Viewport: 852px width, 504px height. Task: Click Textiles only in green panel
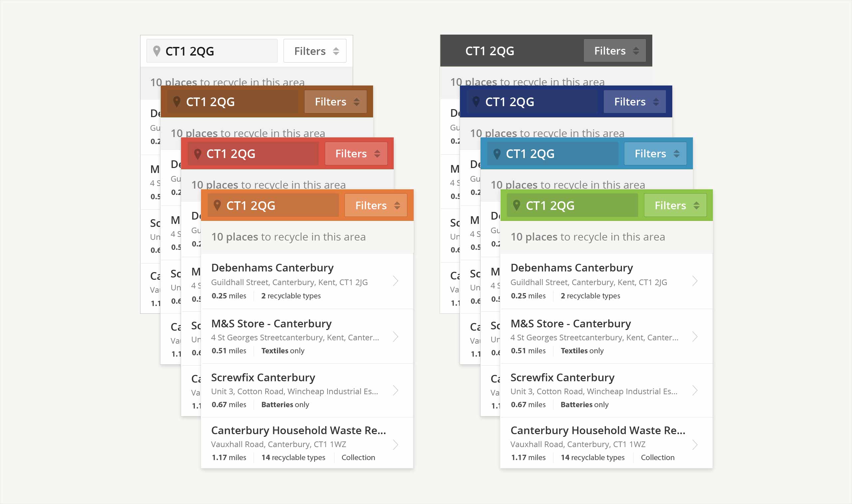coord(582,351)
